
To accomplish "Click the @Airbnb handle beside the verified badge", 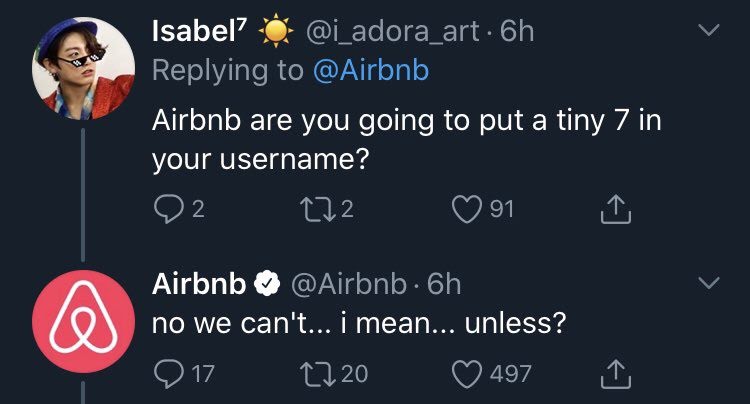I will coord(350,285).
